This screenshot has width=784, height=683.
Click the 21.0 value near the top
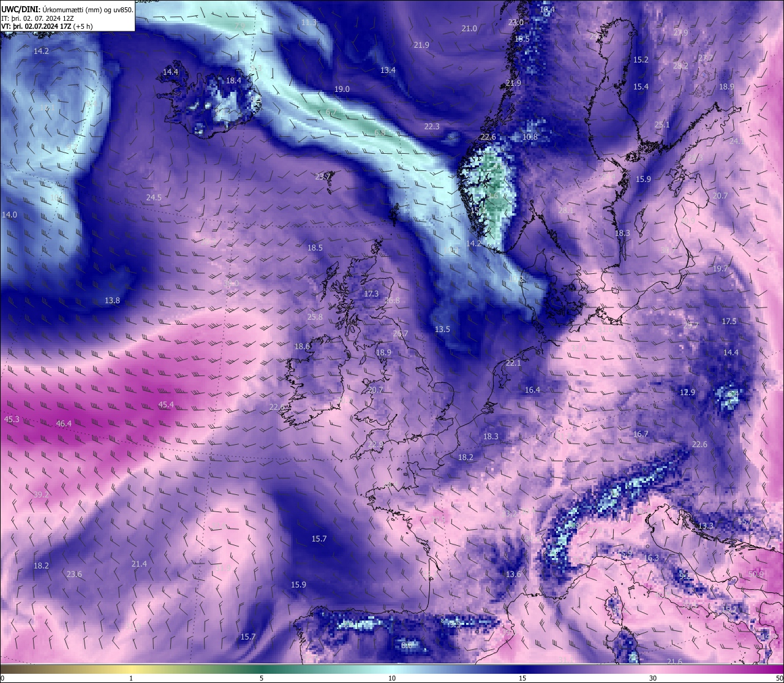pyautogui.click(x=469, y=28)
